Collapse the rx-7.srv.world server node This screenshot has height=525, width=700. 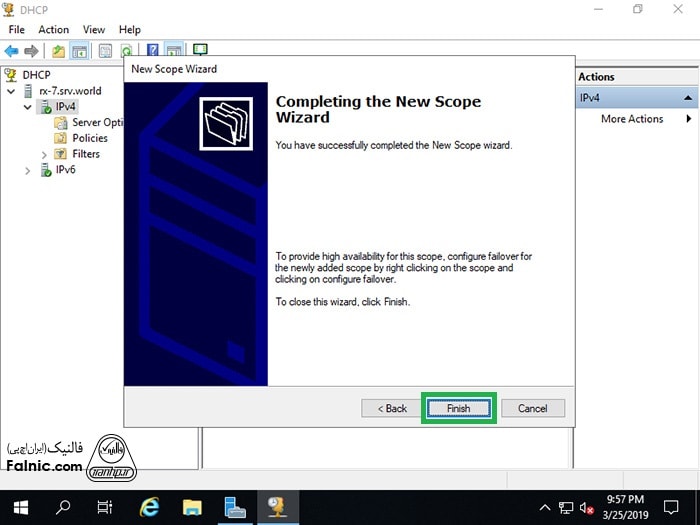click(x=11, y=91)
